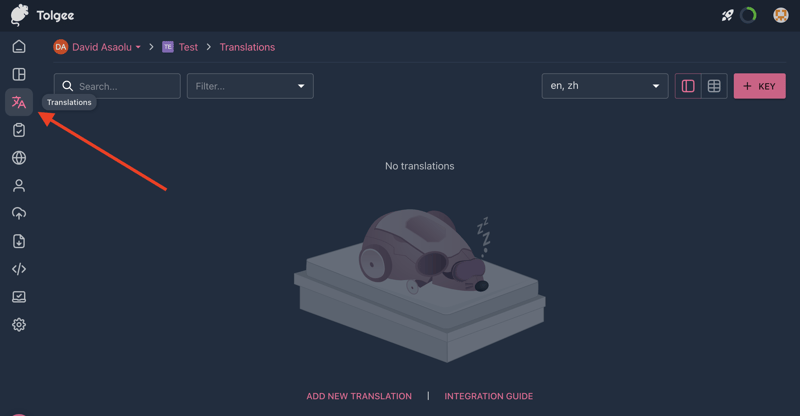Open the import cloud upload icon

pos(19,213)
